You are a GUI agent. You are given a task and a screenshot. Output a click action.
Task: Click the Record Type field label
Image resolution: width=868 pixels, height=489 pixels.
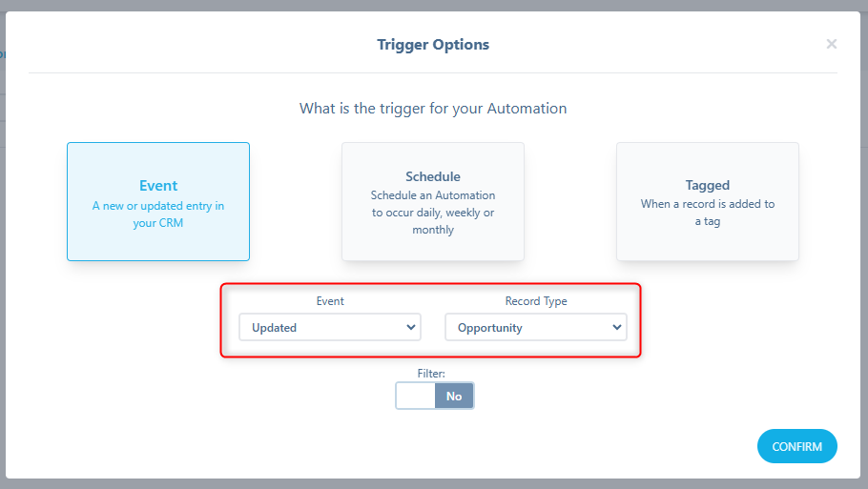(x=536, y=301)
